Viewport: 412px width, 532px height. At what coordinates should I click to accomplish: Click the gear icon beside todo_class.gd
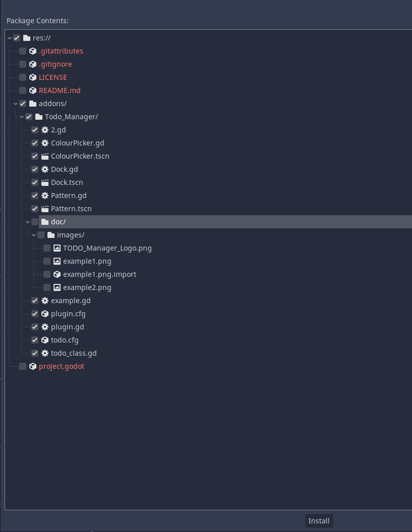[45, 353]
